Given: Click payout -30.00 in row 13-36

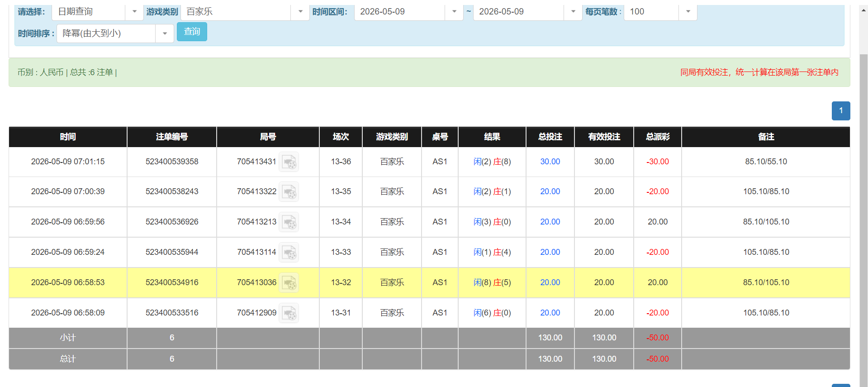Looking at the screenshot, I should click(658, 162).
